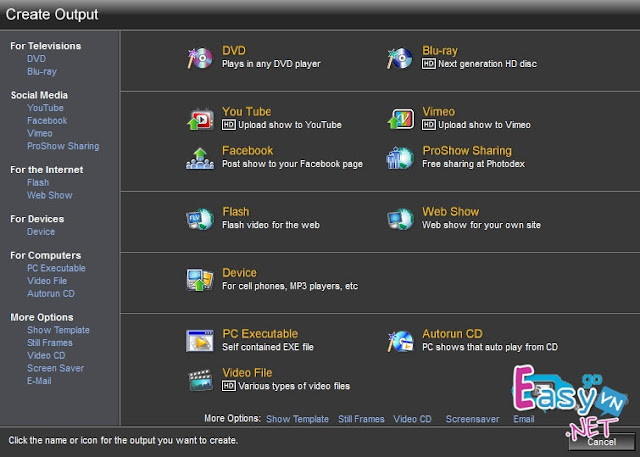Select YouTube in the sidebar
Image resolution: width=640 pixels, height=457 pixels.
(45, 108)
